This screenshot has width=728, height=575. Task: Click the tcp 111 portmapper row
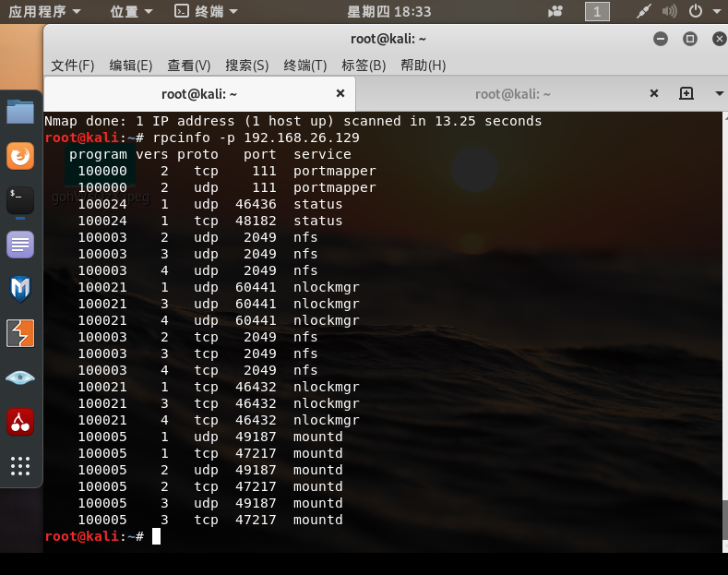[x=227, y=171]
